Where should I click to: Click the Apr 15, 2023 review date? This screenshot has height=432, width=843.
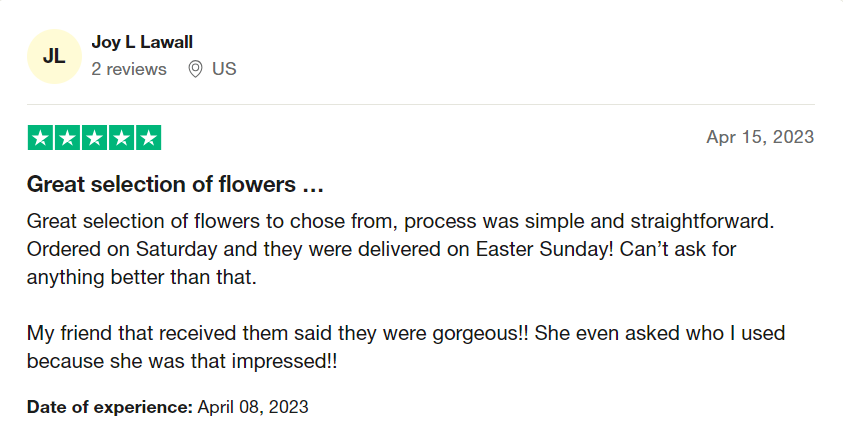click(x=760, y=137)
